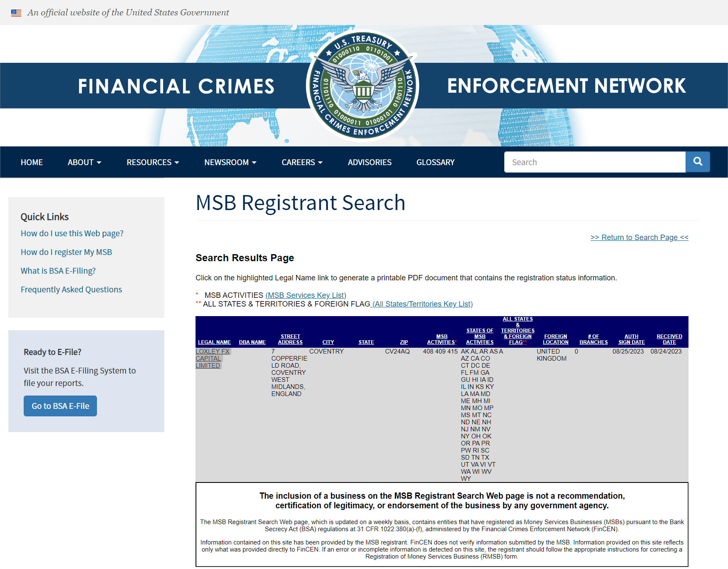Select the 08/25/2023 auth sign date
Image resolution: width=728 pixels, height=569 pixels.
(628, 351)
